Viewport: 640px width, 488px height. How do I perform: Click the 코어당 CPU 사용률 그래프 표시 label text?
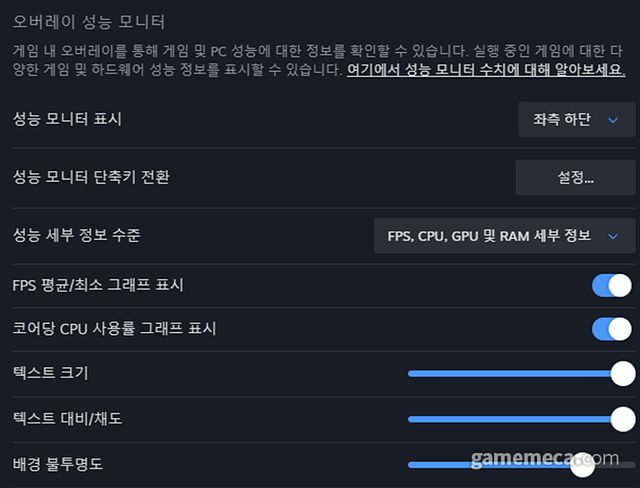point(114,328)
